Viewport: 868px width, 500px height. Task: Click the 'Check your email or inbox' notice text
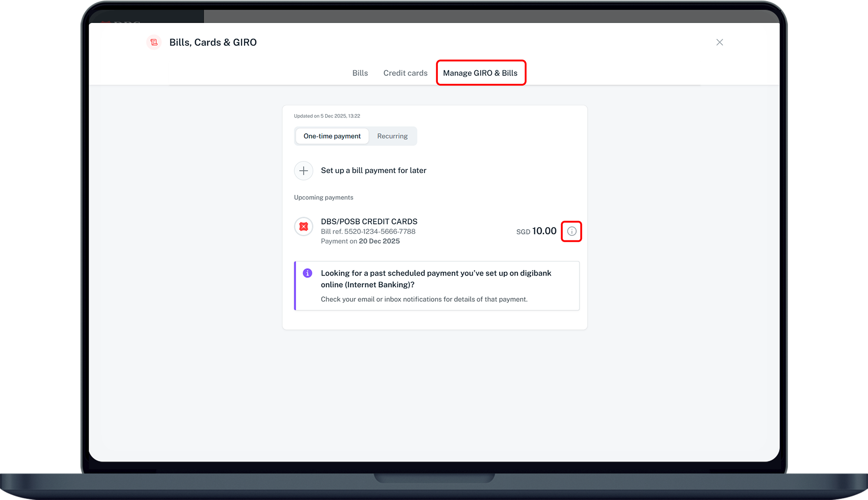point(424,299)
